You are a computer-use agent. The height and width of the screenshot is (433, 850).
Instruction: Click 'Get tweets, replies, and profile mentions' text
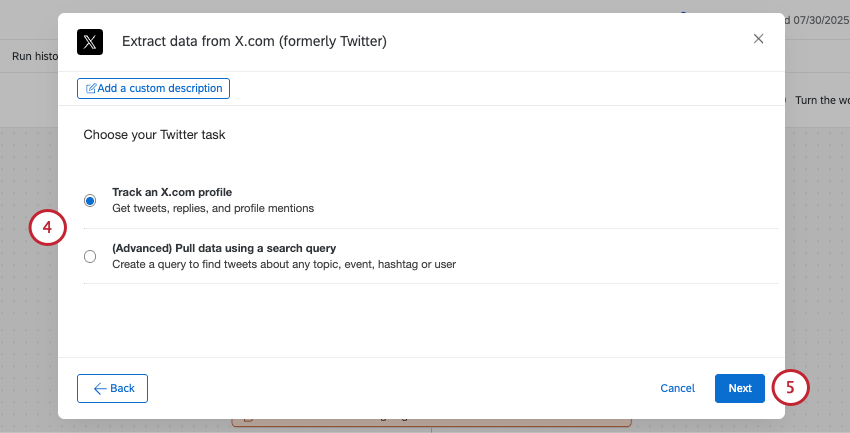pyautogui.click(x=213, y=208)
